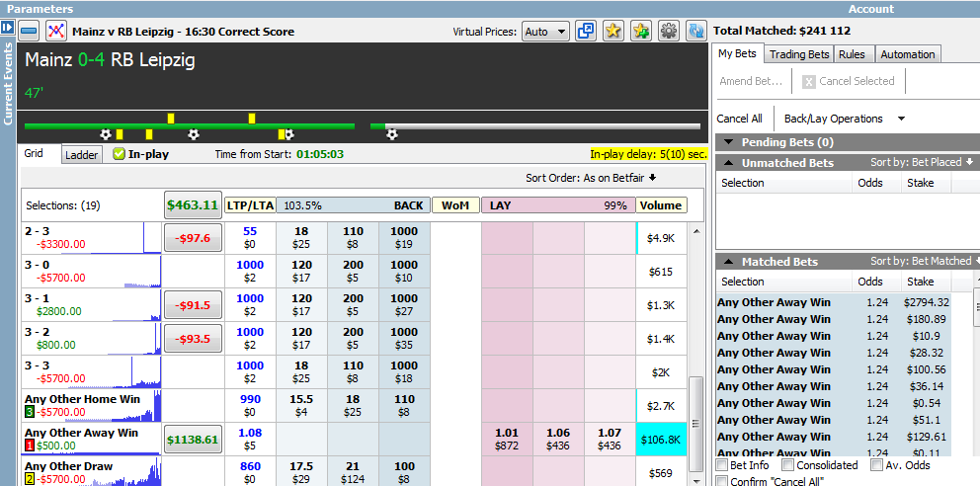Viewport: 980px width, 486px height.
Task: Collapse the Unmatched Bets section
Action: [729, 163]
